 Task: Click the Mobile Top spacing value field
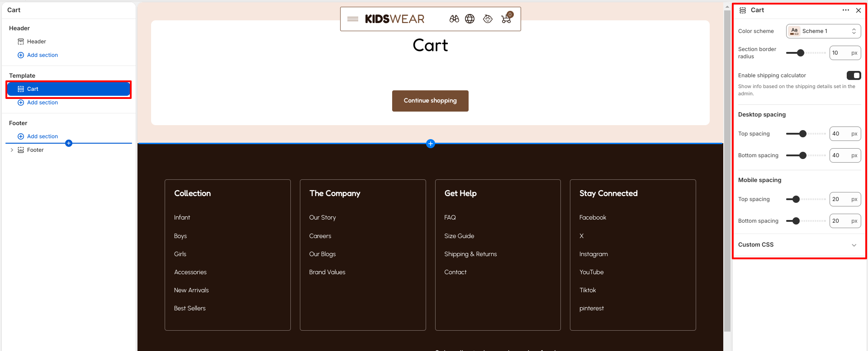coord(845,199)
